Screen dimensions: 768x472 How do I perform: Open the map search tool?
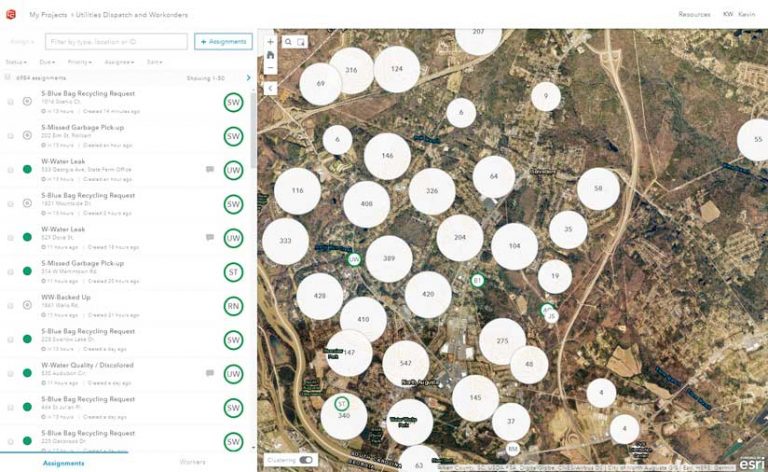pos(288,42)
